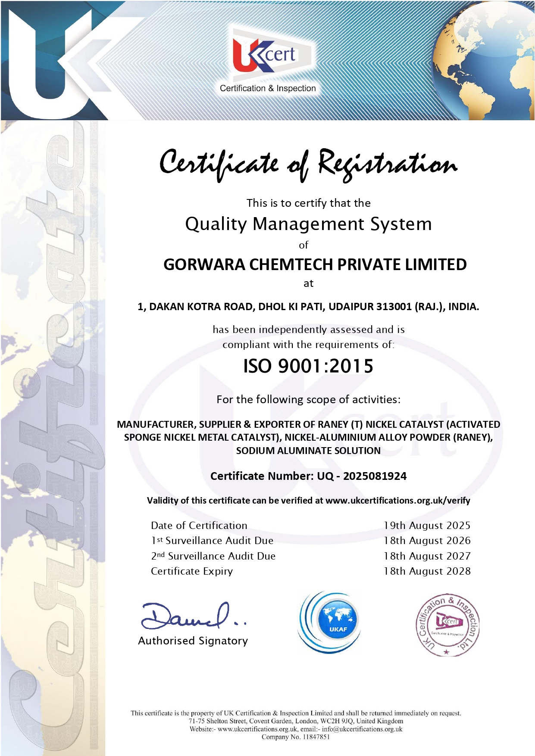Click the Certificate Number UQ - 2025081924

308,476
